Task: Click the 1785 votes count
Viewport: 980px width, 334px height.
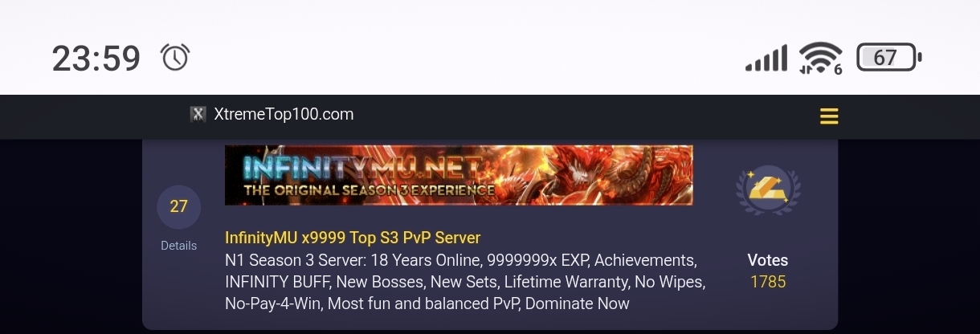Action: pos(768,282)
